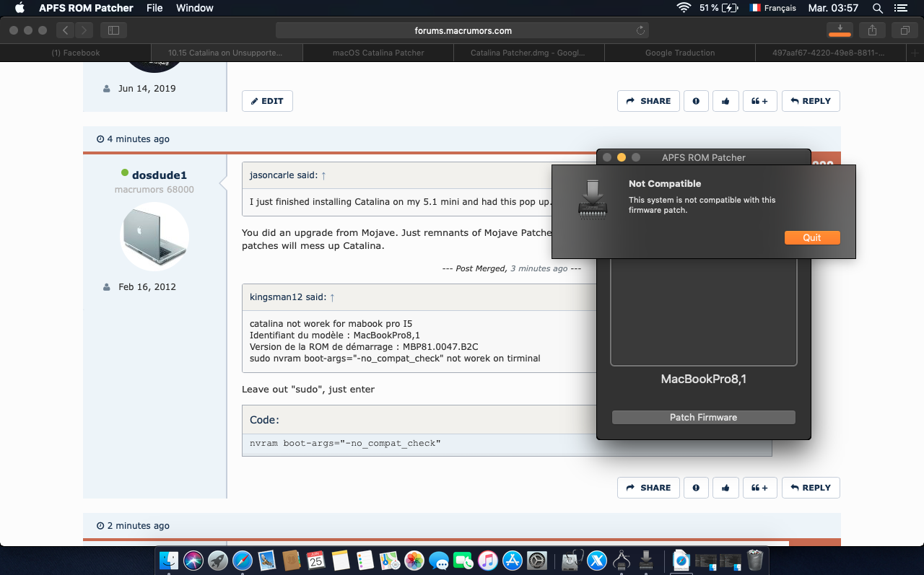Open the File menu
The image size is (924, 575).
pos(154,8)
